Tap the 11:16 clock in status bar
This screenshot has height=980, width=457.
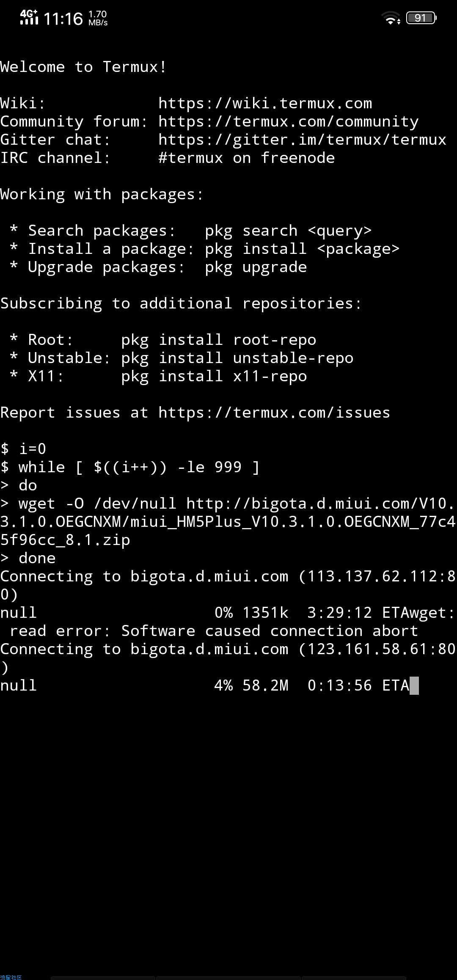pyautogui.click(x=63, y=19)
